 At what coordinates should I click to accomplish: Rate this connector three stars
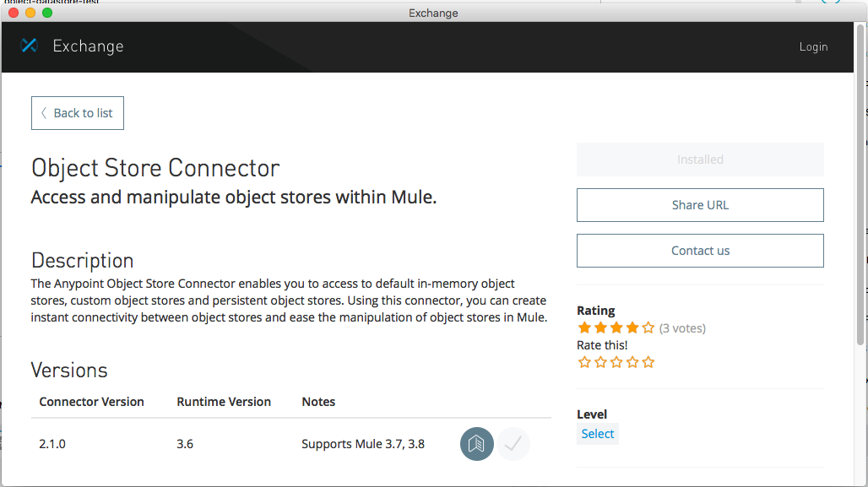point(616,362)
